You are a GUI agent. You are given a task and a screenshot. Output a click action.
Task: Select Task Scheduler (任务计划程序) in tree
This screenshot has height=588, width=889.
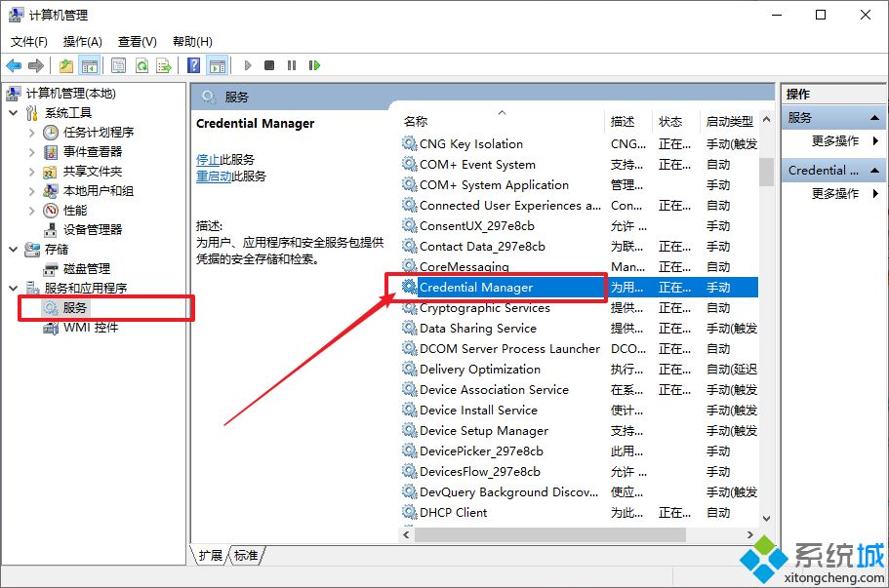pos(99,133)
